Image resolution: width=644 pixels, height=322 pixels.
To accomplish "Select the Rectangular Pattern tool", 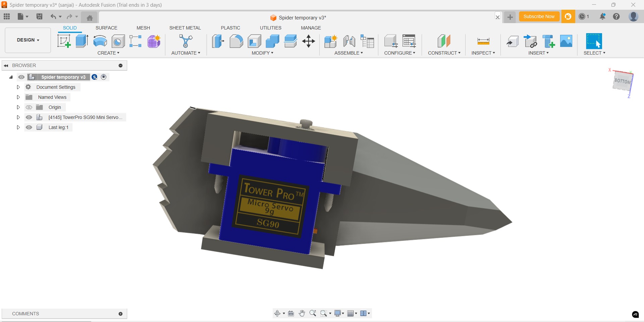I will click(136, 41).
